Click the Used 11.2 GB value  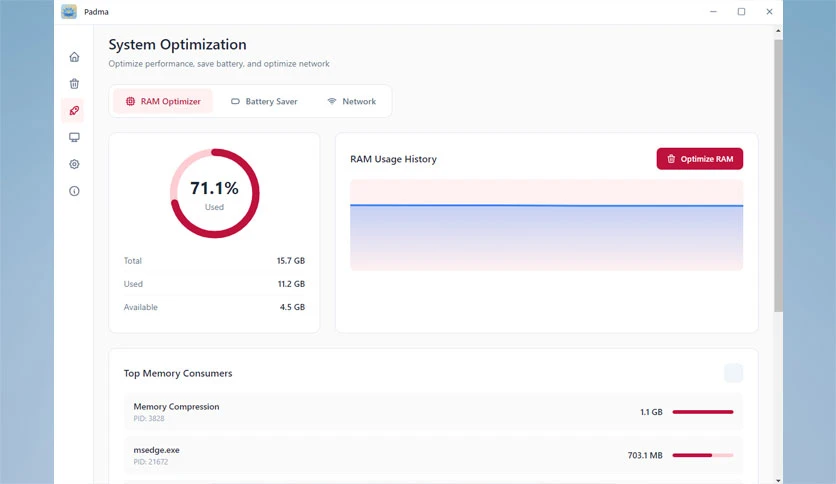click(x=291, y=284)
